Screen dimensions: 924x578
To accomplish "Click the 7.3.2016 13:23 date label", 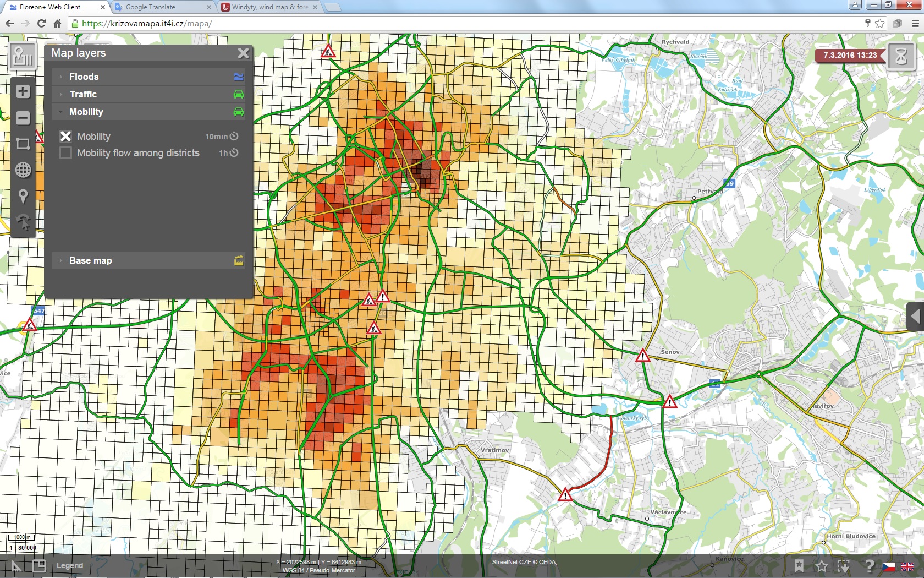I will tap(850, 56).
